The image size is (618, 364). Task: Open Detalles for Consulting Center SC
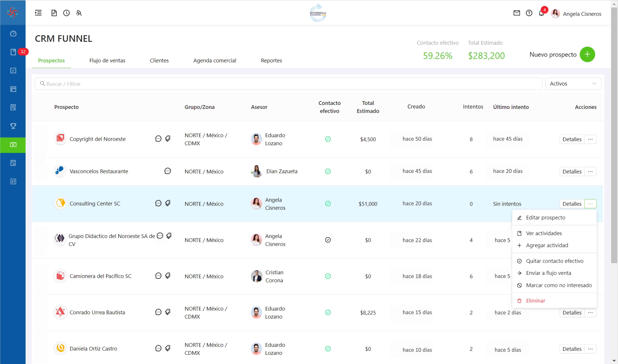(x=572, y=204)
